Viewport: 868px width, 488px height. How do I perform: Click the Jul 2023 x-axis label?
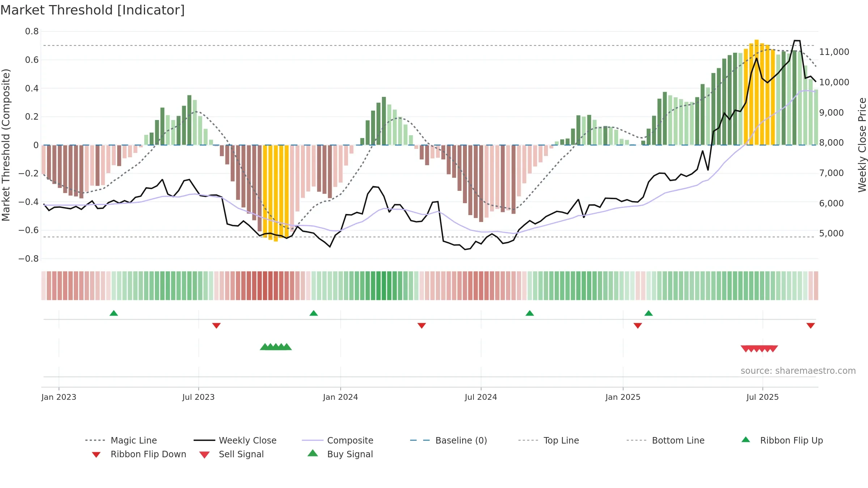pyautogui.click(x=198, y=397)
